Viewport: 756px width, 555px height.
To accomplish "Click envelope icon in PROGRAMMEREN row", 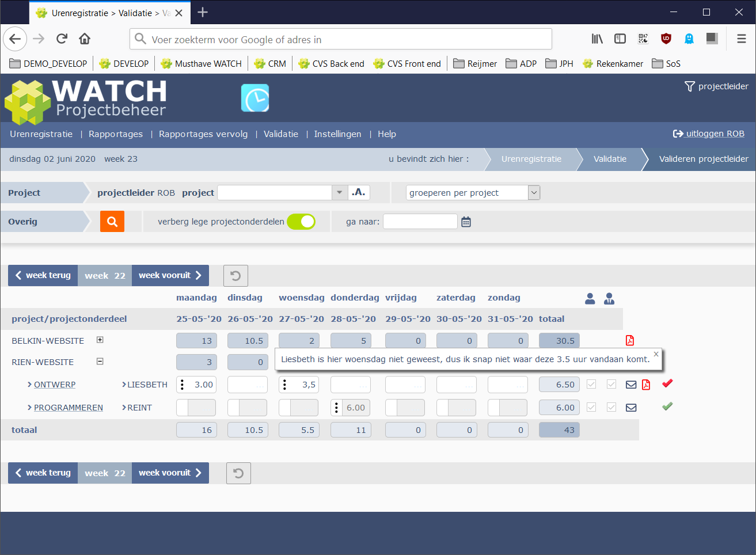I will point(631,408).
